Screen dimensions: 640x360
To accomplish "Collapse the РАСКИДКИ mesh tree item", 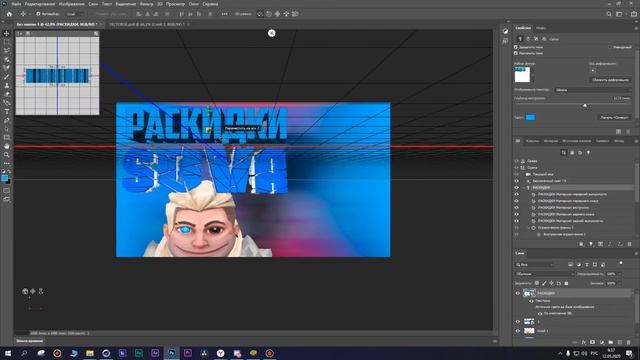I will (x=523, y=187).
